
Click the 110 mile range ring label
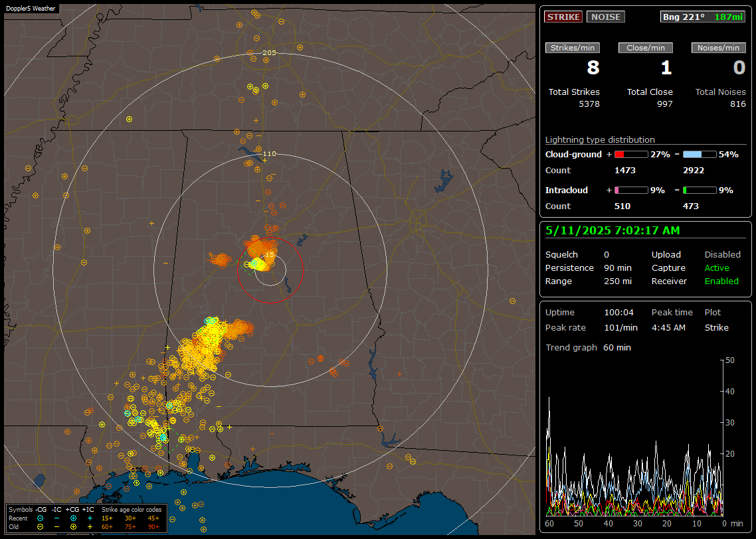(270, 153)
